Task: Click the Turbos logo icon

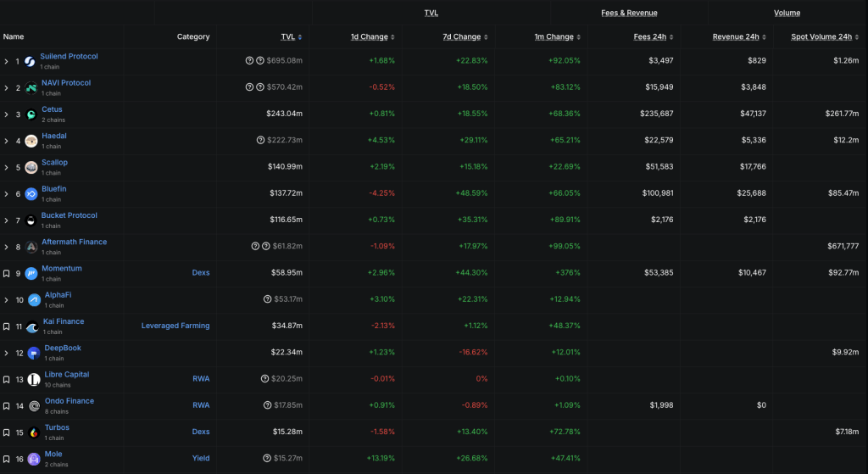Action: pyautogui.click(x=34, y=432)
